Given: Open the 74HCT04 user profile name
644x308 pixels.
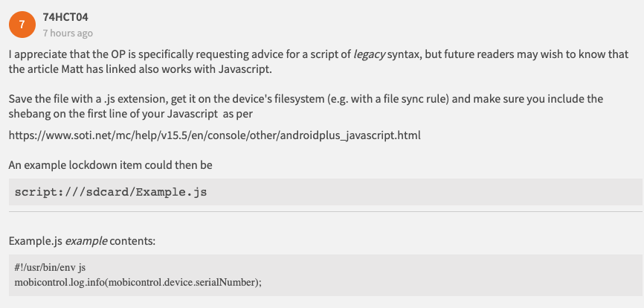Looking at the screenshot, I should point(66,16).
